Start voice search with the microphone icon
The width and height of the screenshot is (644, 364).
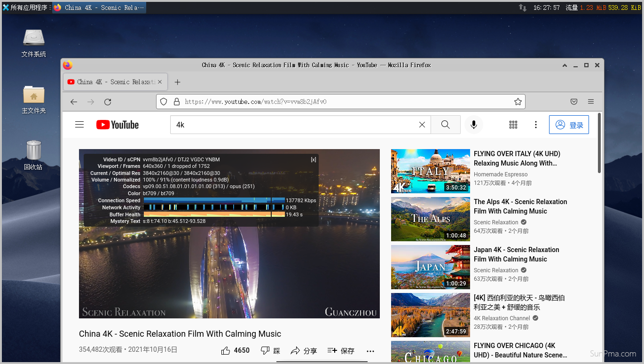click(473, 125)
